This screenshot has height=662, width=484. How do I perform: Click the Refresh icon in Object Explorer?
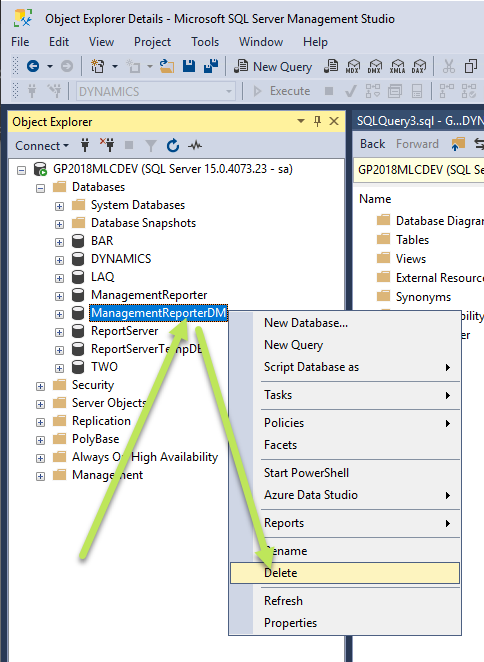[173, 145]
